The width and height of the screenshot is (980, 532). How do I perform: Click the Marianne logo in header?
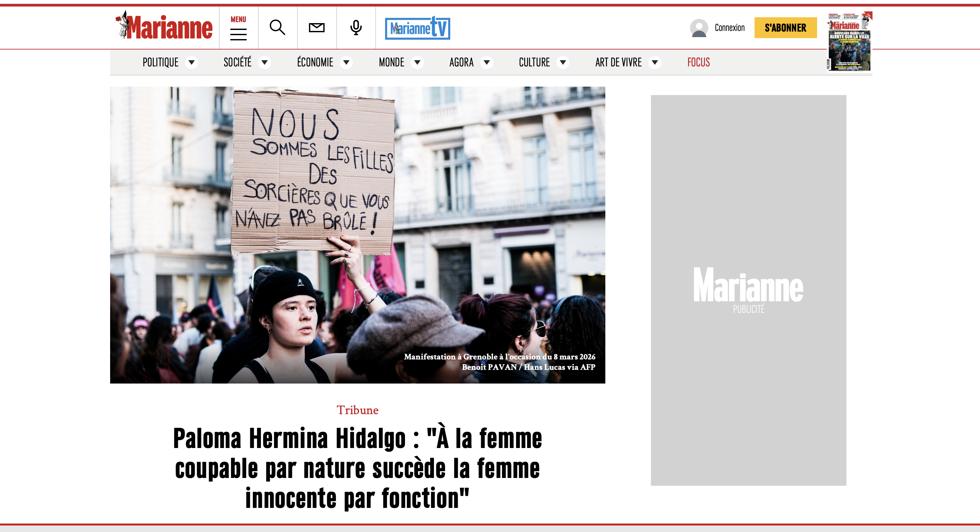click(164, 27)
